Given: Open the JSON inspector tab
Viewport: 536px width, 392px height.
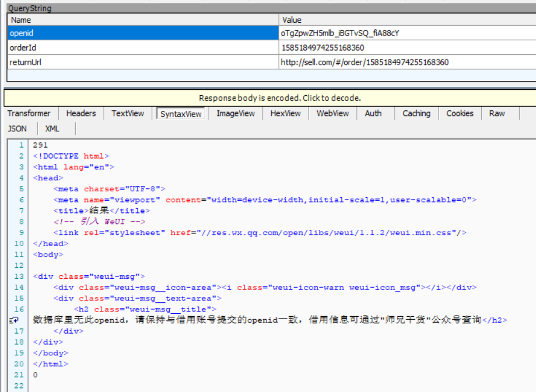Looking at the screenshot, I should tap(17, 129).
